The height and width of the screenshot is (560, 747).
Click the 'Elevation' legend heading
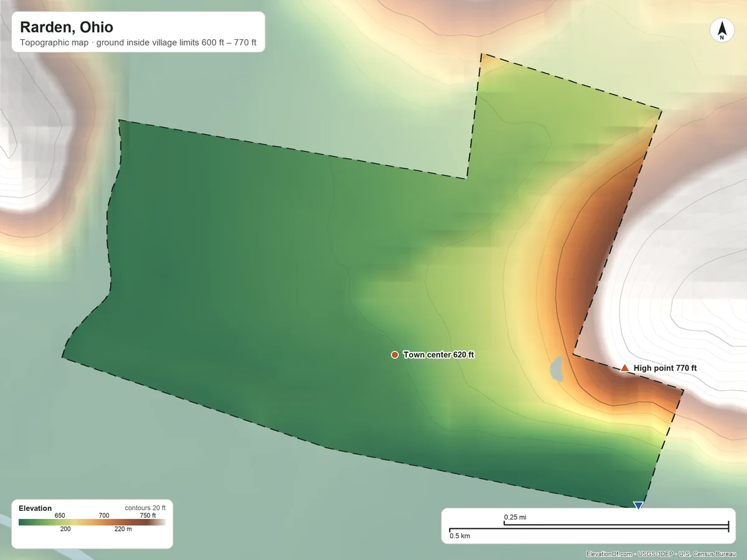35,508
